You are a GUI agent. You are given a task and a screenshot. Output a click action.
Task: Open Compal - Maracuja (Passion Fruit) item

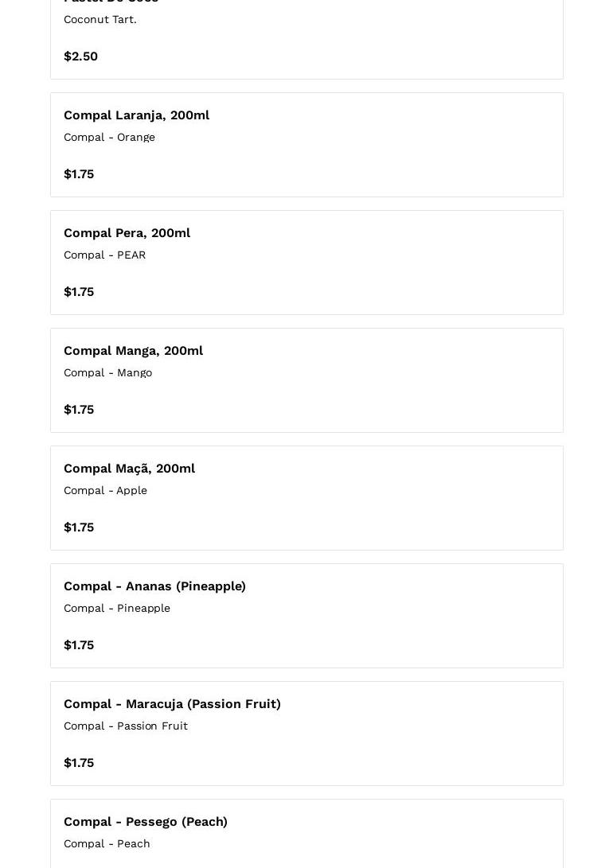pyautogui.click(x=172, y=704)
